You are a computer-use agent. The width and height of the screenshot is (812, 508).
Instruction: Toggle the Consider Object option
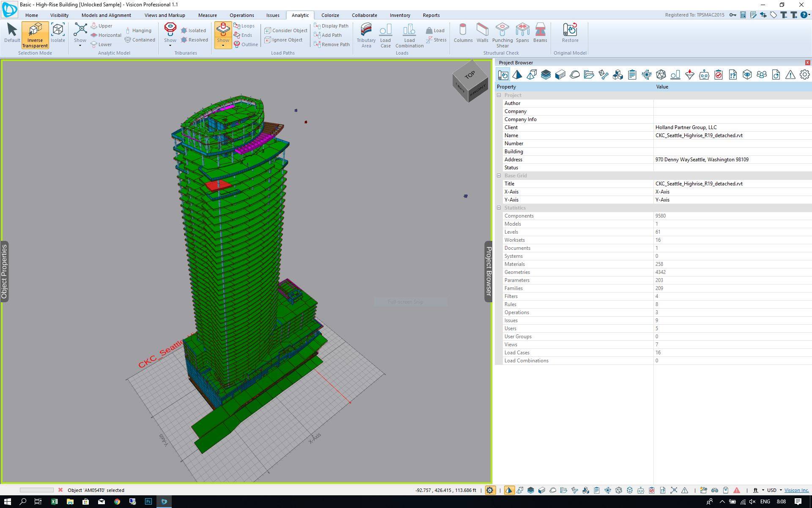click(x=286, y=30)
